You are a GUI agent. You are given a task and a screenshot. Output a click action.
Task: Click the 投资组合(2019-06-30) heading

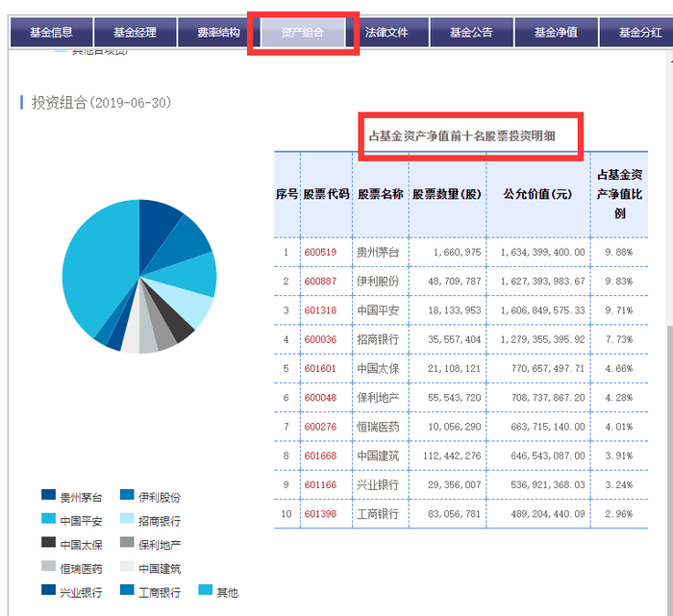pos(101,103)
